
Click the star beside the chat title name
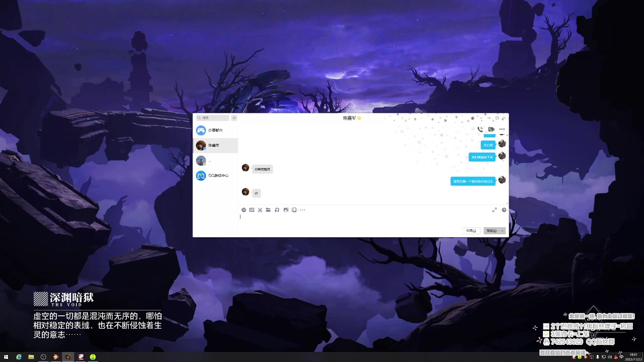coord(359,118)
